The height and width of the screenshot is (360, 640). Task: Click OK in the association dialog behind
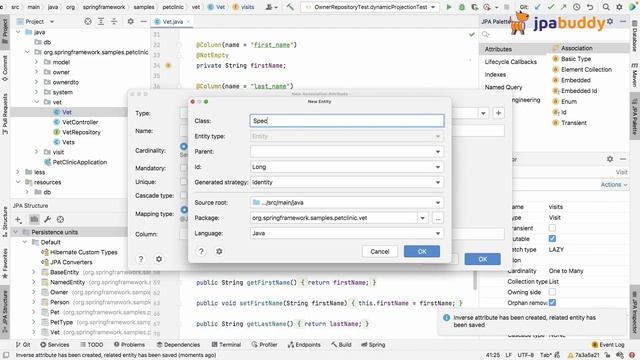(x=482, y=259)
